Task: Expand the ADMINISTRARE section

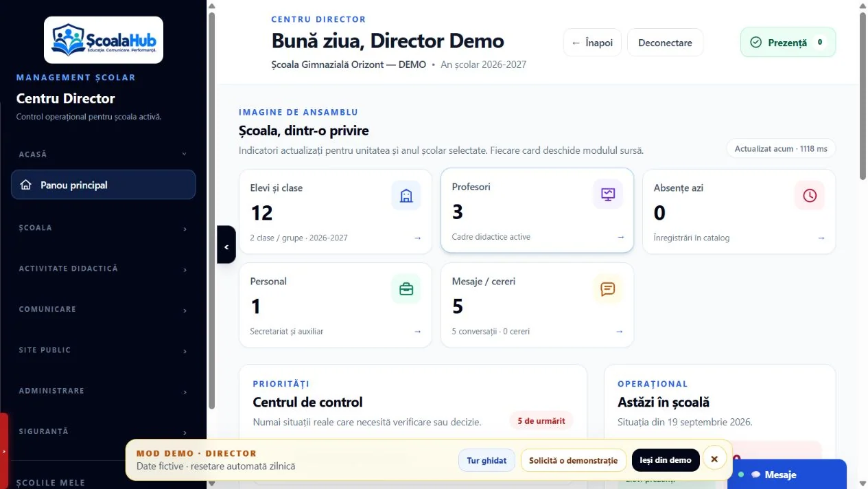Action: click(103, 391)
